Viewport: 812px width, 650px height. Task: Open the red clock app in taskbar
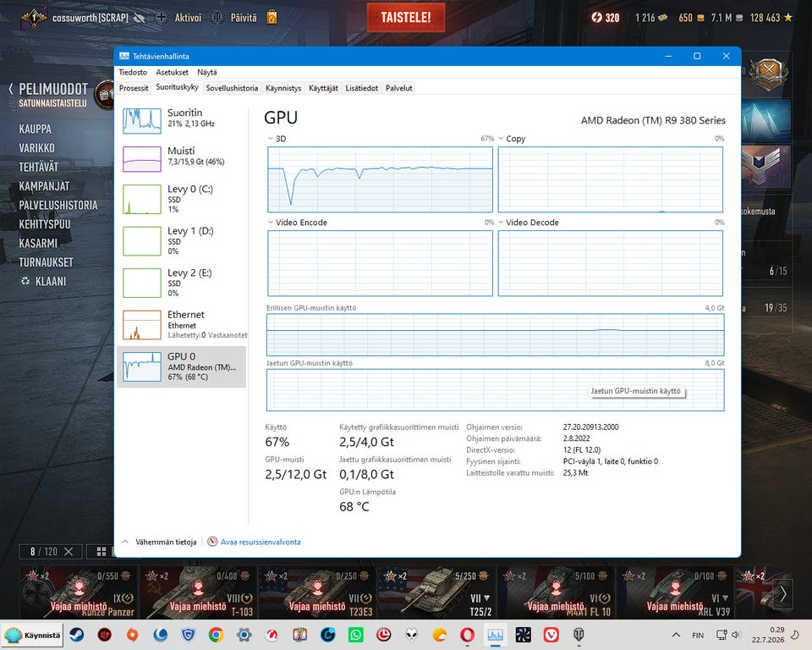point(384,635)
